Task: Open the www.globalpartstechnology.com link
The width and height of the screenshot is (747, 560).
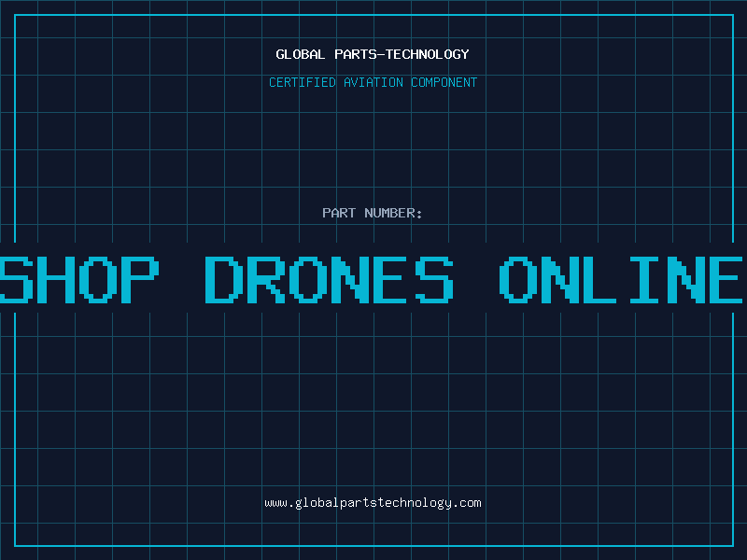Action: click(373, 503)
